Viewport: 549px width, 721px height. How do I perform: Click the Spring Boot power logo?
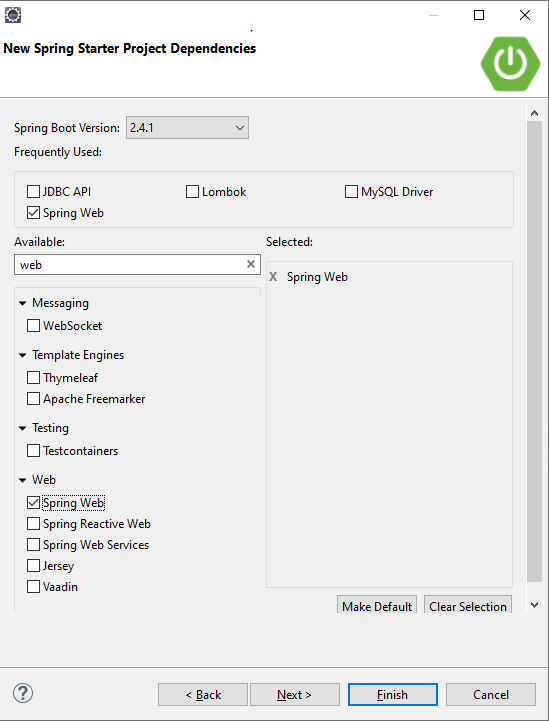pyautogui.click(x=510, y=63)
